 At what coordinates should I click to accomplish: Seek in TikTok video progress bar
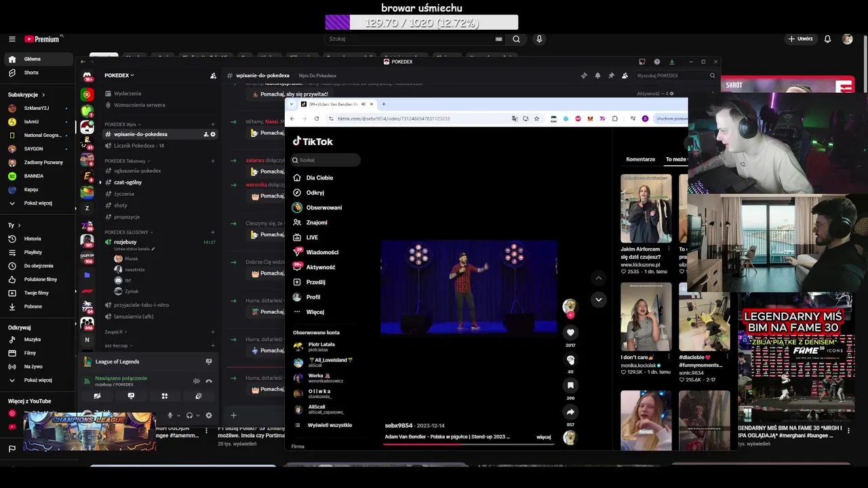coord(469,444)
